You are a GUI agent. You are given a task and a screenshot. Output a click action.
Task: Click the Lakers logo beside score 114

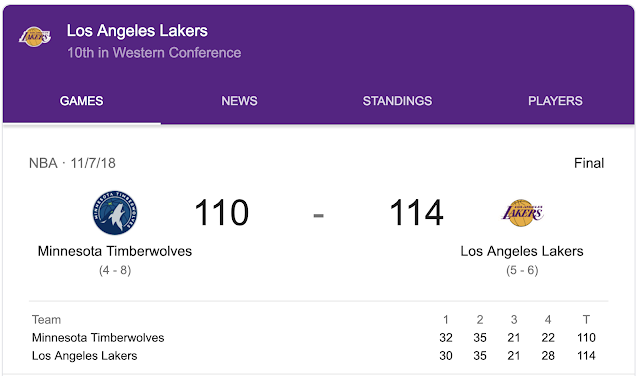522,213
